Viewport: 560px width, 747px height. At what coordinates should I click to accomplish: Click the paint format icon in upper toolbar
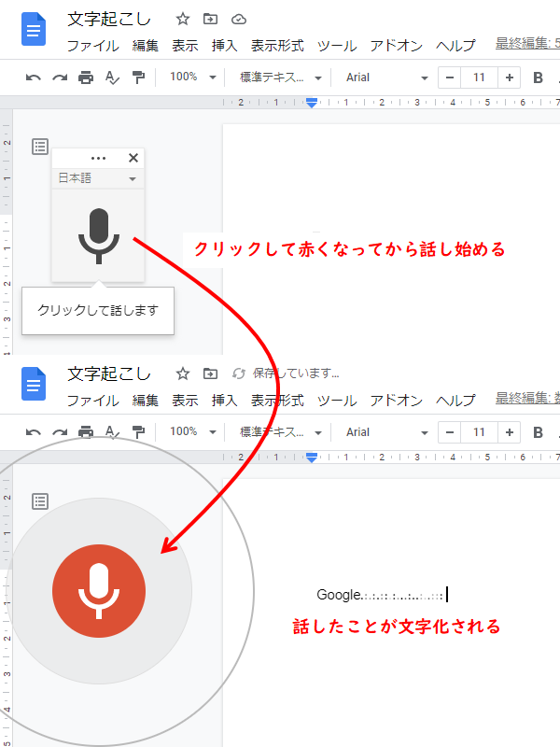tap(138, 78)
